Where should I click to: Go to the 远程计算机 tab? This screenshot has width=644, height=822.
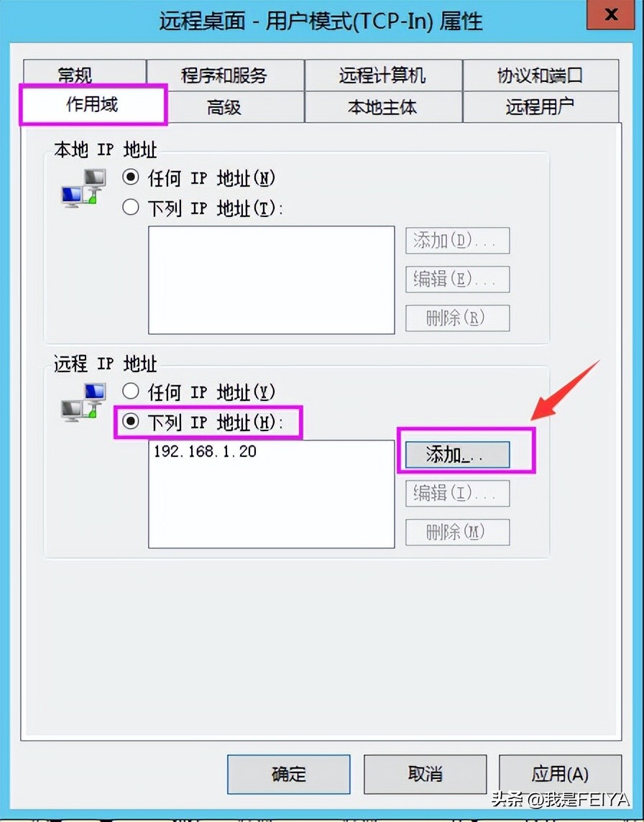383,75
